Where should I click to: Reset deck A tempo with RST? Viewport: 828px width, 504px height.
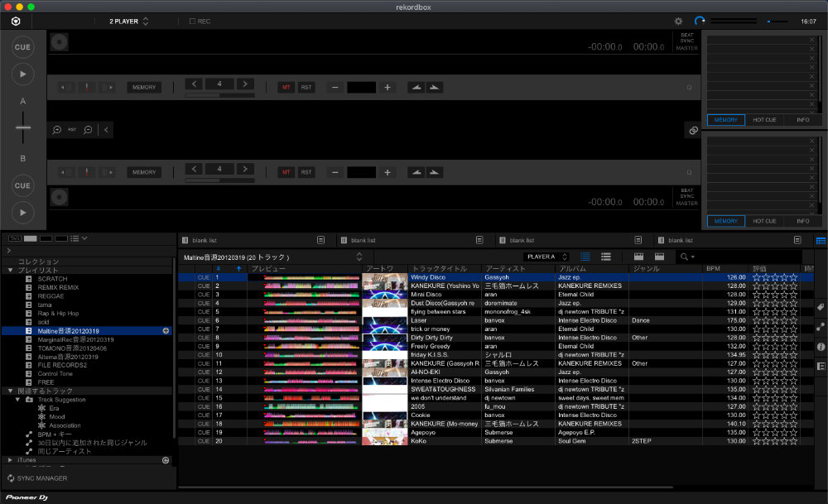click(x=306, y=87)
